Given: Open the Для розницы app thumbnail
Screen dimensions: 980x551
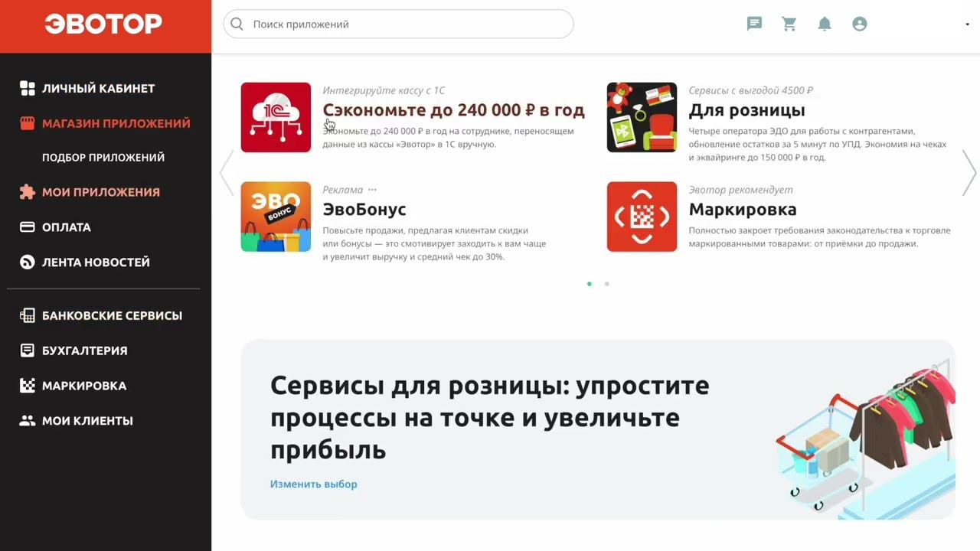Looking at the screenshot, I should (x=642, y=117).
